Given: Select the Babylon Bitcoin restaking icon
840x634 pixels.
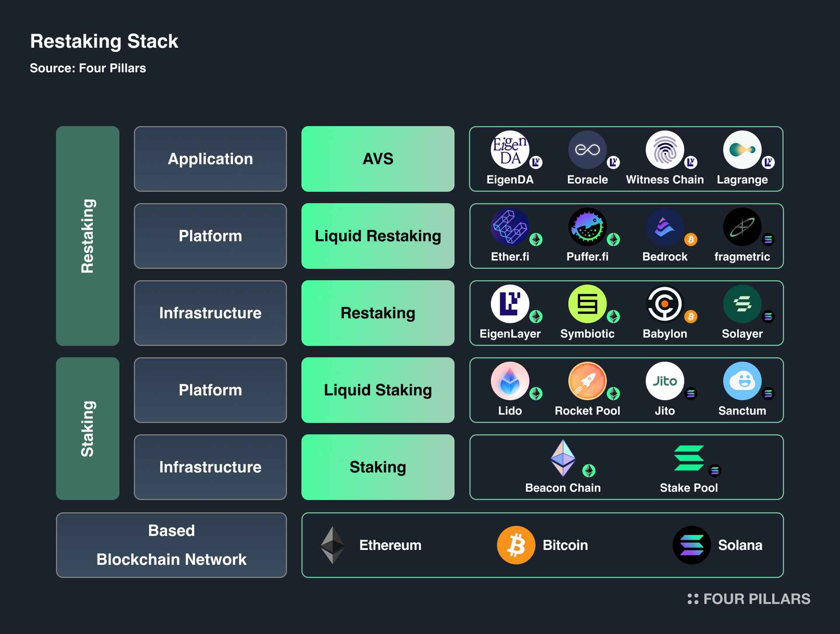Looking at the screenshot, I should (x=664, y=304).
